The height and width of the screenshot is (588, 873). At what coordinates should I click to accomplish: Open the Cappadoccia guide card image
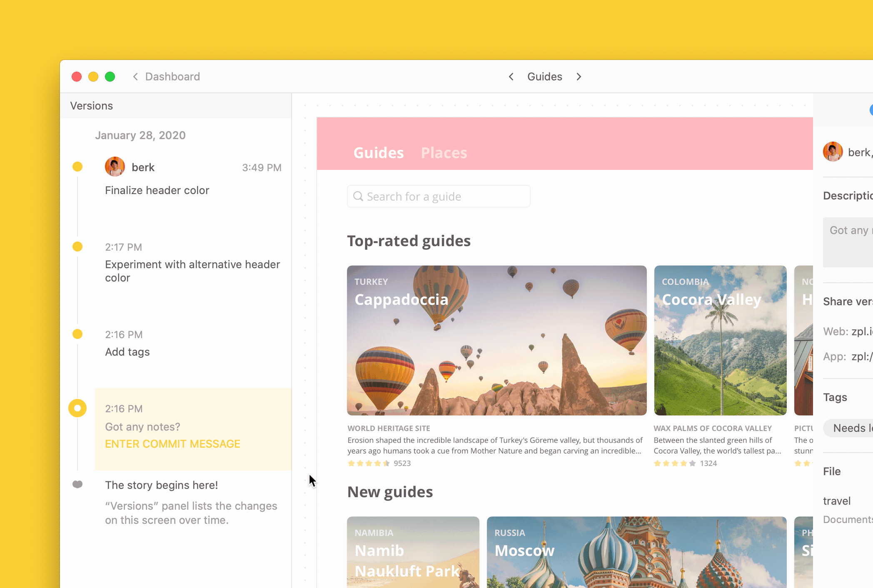496,340
